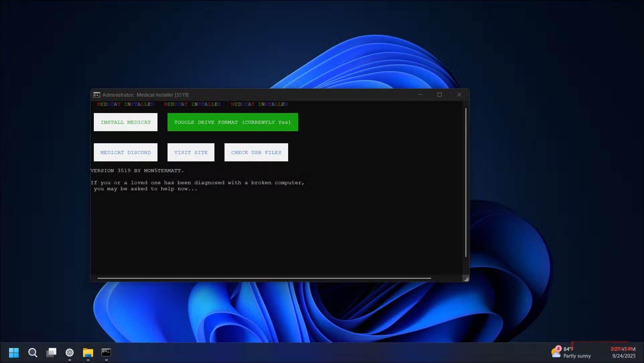Open taskbar Search
Screen dimensions: 644x363
(x=33, y=353)
